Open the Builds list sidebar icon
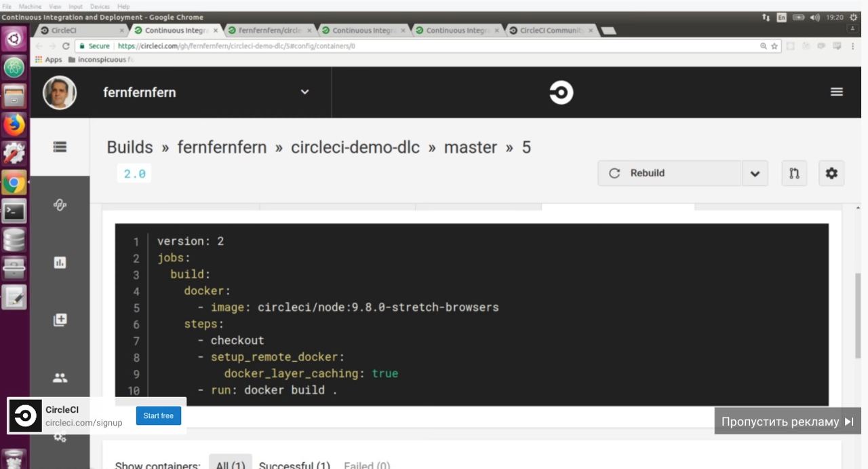Screen dimensions: 868x469 tap(60, 147)
